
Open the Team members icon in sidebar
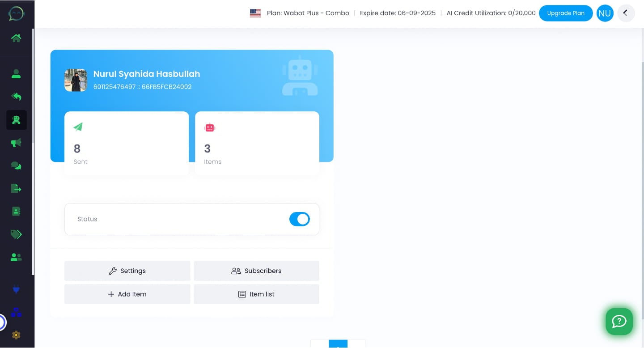16,257
